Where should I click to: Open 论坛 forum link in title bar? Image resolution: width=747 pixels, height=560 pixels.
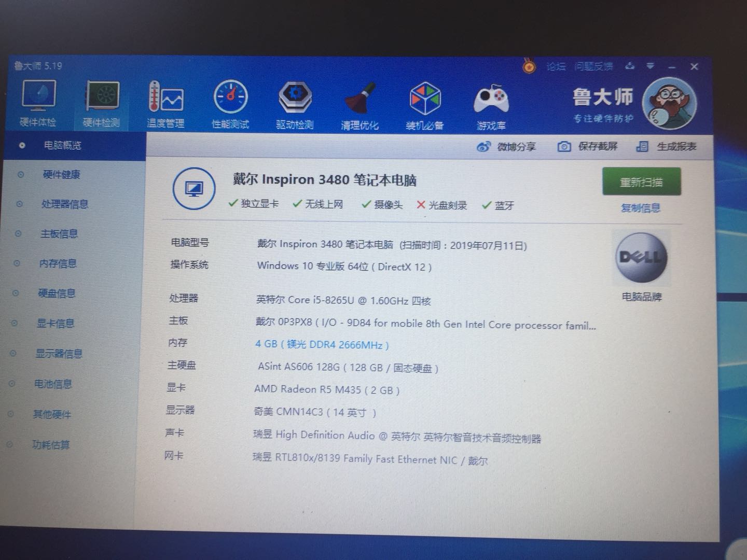[556, 66]
